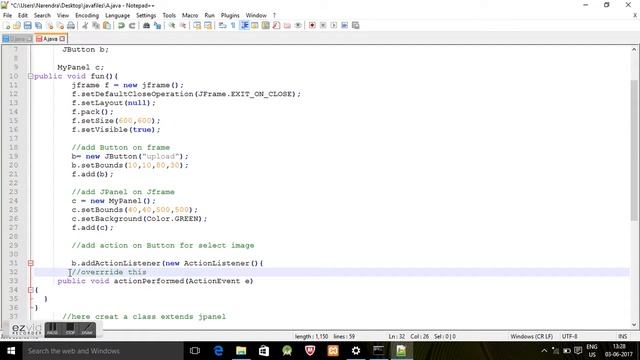Collapse the ActionListener block at line 31

(31, 263)
